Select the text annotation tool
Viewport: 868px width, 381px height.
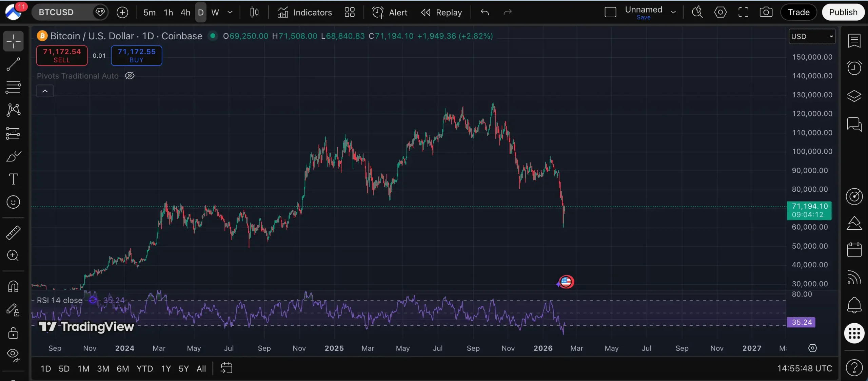[13, 179]
